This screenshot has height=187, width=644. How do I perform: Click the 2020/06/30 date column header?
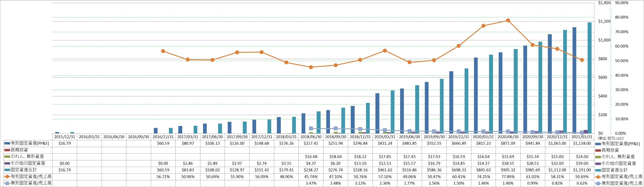pyautogui.click(x=508, y=137)
